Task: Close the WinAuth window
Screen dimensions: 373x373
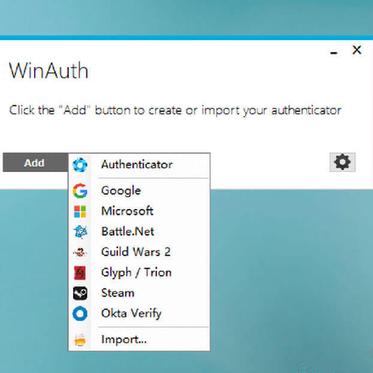Action: click(357, 50)
